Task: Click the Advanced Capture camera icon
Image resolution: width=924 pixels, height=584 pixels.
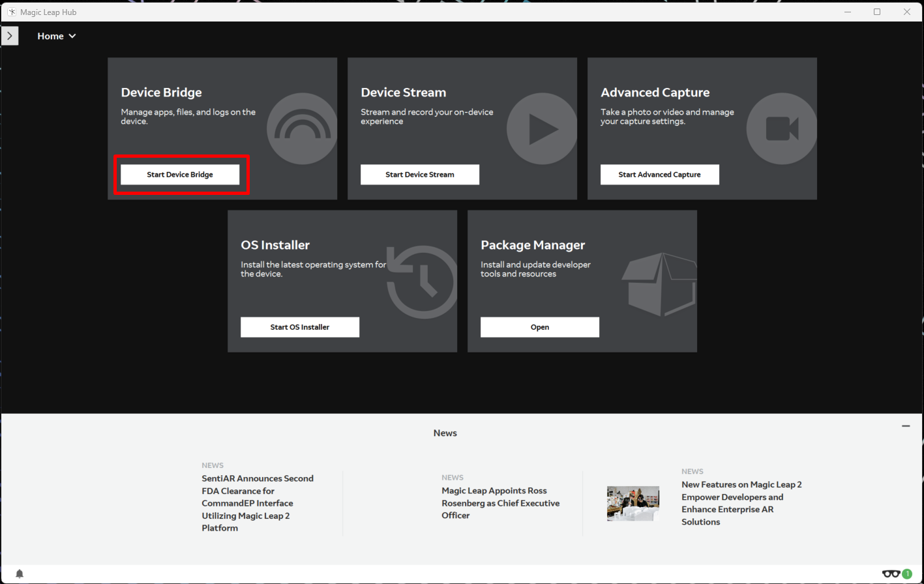Action: point(782,128)
